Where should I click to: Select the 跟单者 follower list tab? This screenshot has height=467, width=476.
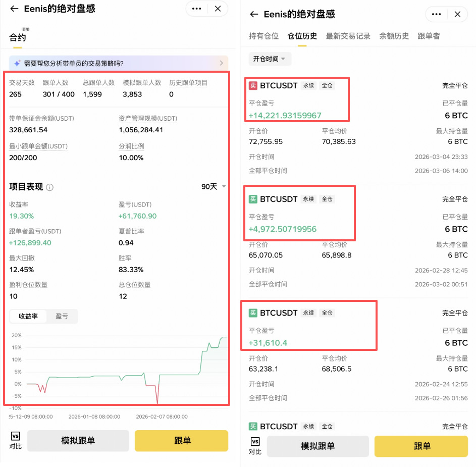pos(429,36)
